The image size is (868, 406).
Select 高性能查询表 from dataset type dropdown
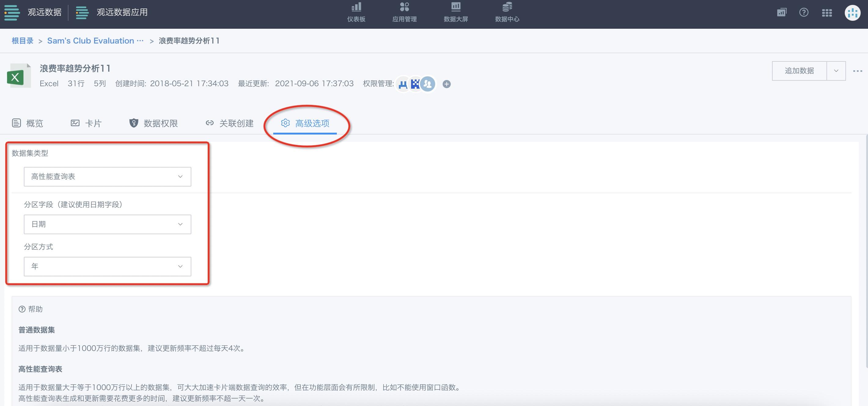pyautogui.click(x=107, y=176)
